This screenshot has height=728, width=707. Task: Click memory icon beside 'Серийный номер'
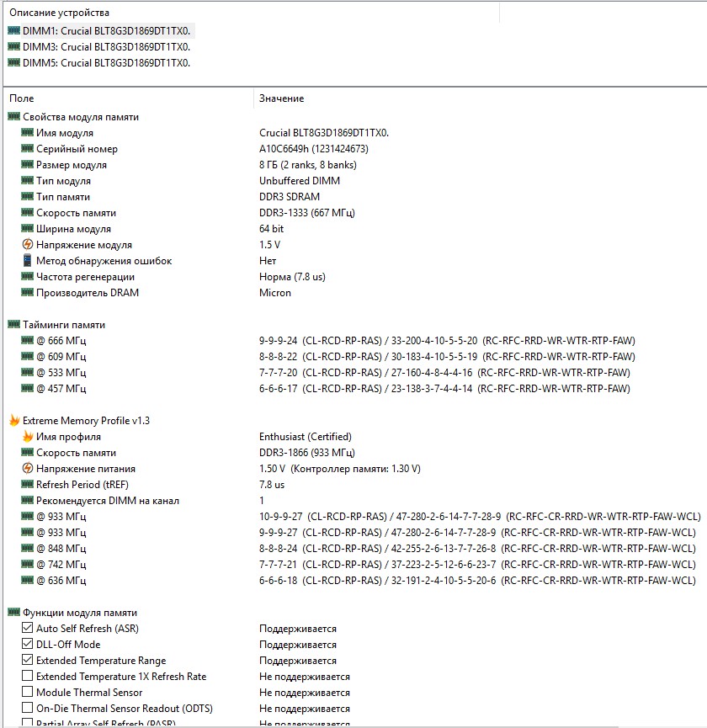pos(28,149)
